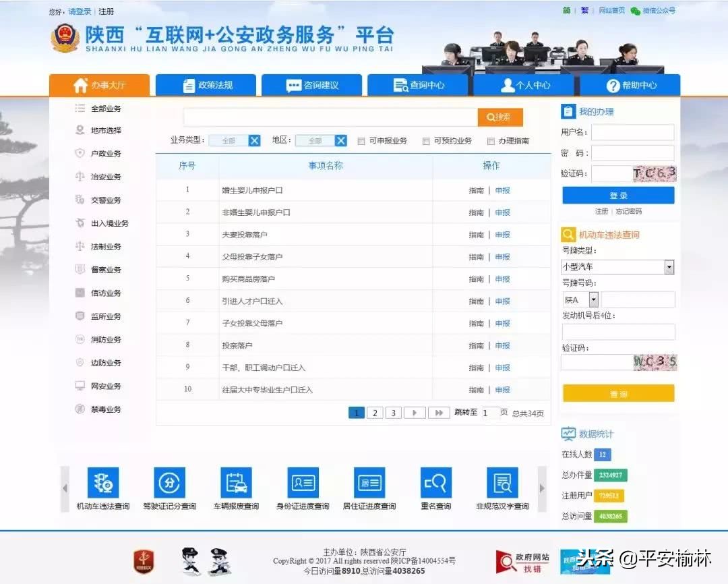Click the 发动机号后4位 input field
The width and height of the screenshot is (728, 584).
(618, 332)
